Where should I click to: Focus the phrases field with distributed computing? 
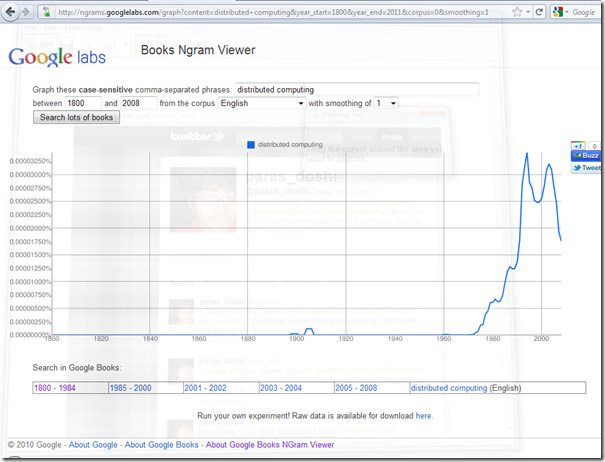357,90
